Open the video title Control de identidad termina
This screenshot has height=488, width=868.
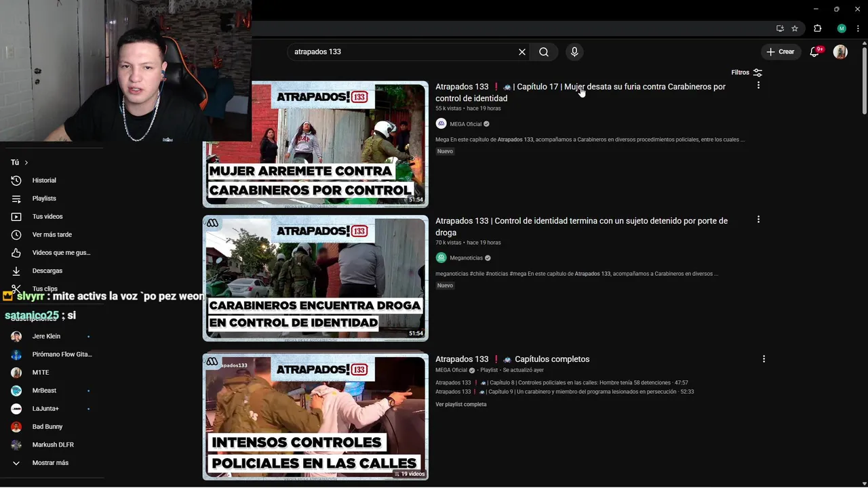pos(582,226)
